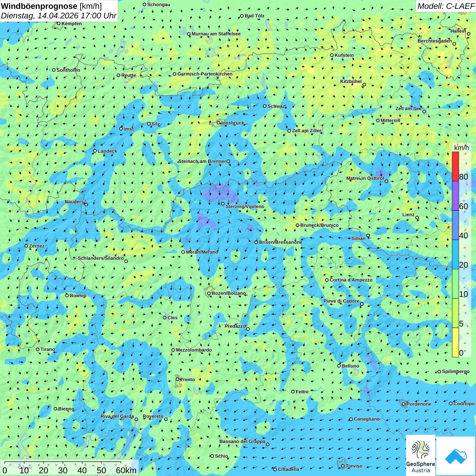Click the red legend segment above 80
The image size is (476, 476).
[x=455, y=166]
